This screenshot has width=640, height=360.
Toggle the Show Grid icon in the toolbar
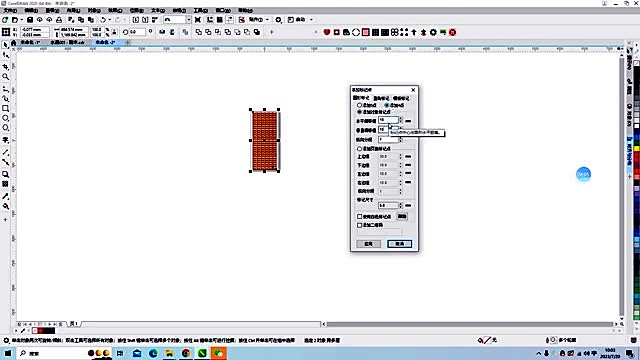(220, 20)
